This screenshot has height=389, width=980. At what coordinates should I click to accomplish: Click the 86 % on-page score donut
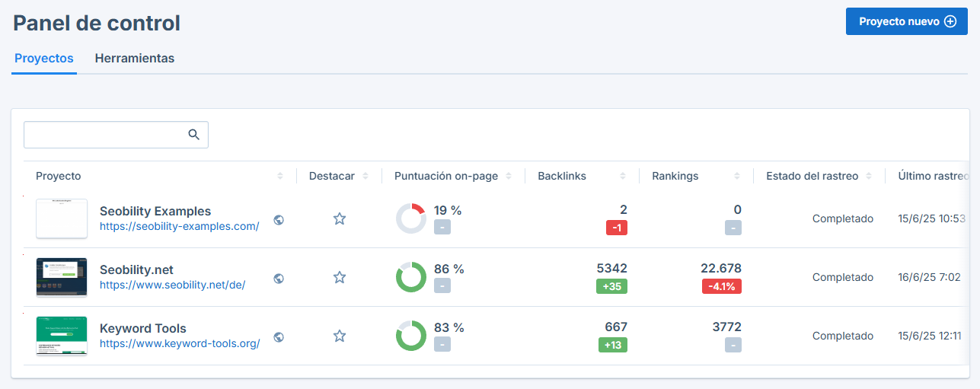pyautogui.click(x=411, y=277)
